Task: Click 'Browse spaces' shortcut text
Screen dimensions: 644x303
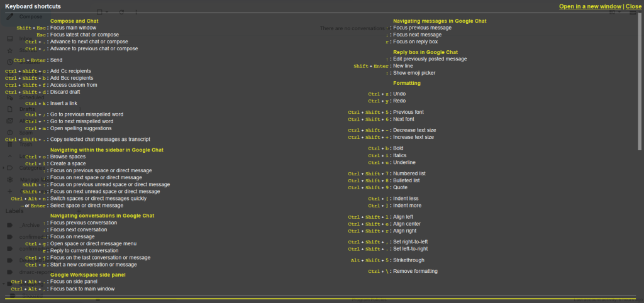Action: 68,157
